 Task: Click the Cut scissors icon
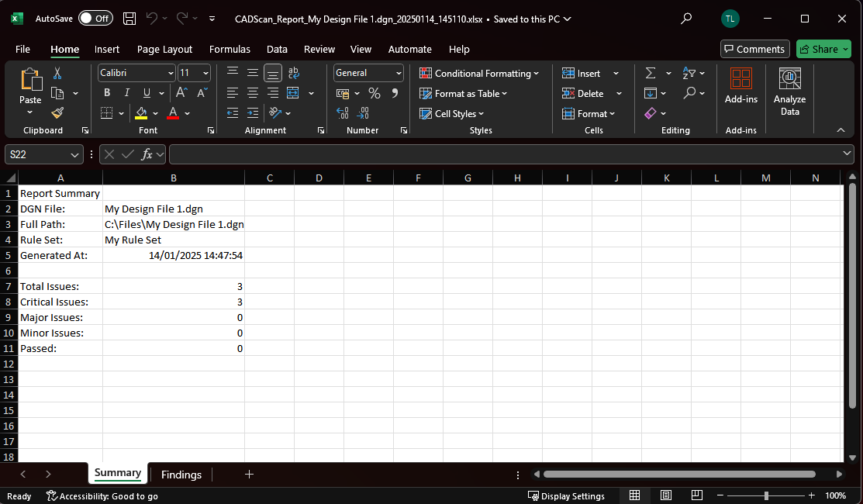click(57, 73)
